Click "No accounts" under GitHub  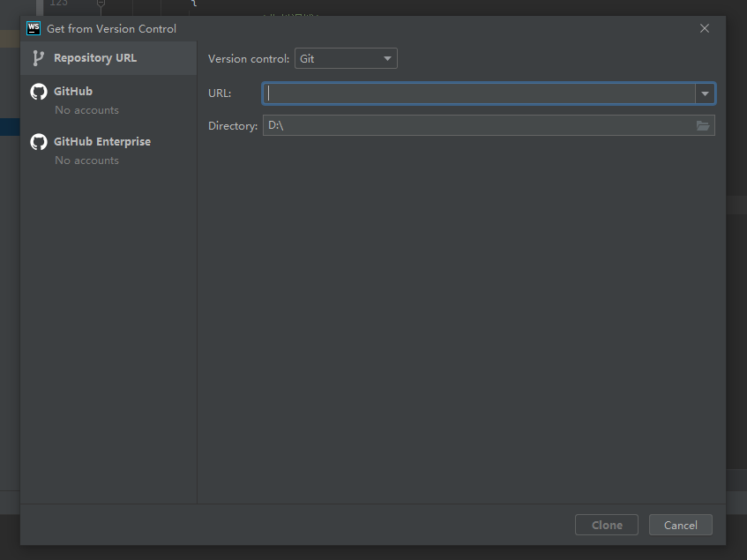click(86, 109)
